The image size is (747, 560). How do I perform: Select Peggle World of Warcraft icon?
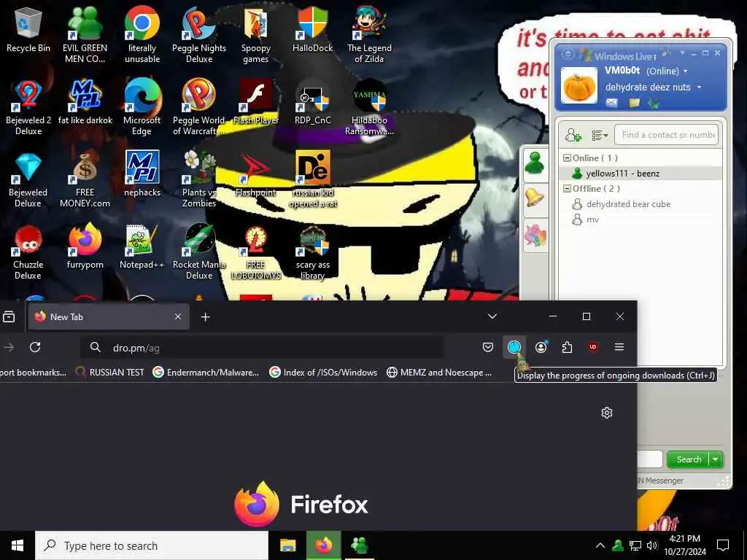[199, 108]
